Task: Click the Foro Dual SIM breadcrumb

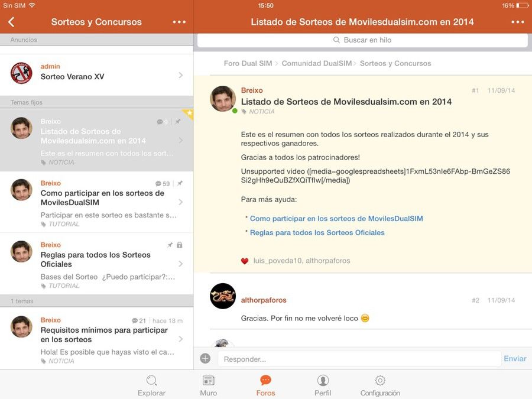Action: pos(248,63)
